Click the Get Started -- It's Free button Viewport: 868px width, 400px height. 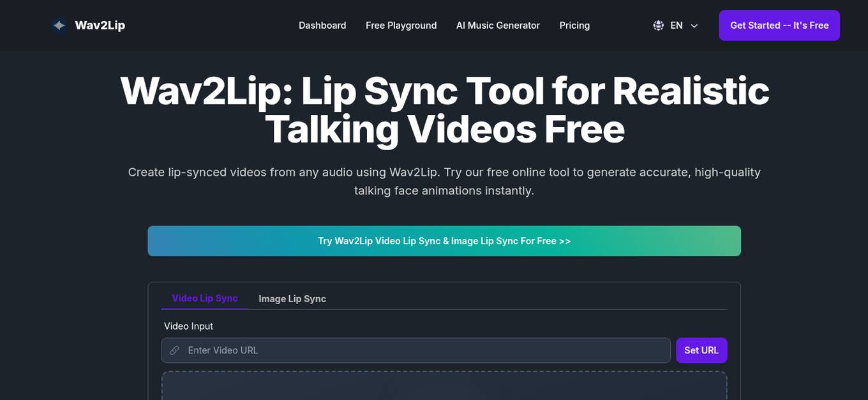(x=779, y=25)
